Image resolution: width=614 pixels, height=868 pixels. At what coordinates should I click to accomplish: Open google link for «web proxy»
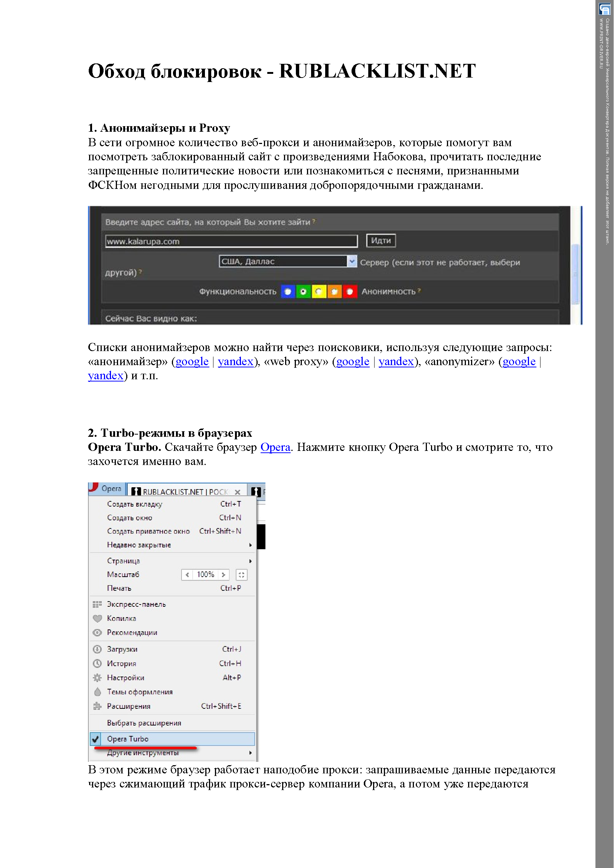tap(353, 362)
